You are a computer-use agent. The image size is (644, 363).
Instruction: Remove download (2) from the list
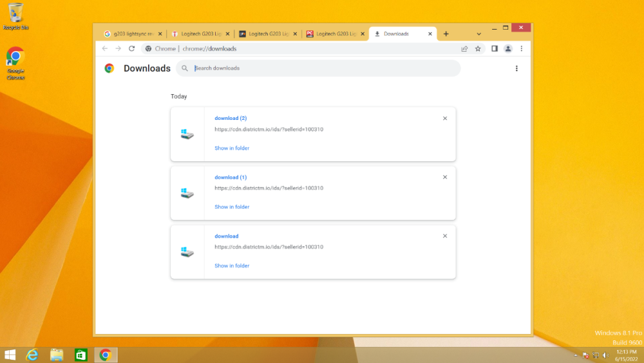pyautogui.click(x=445, y=119)
